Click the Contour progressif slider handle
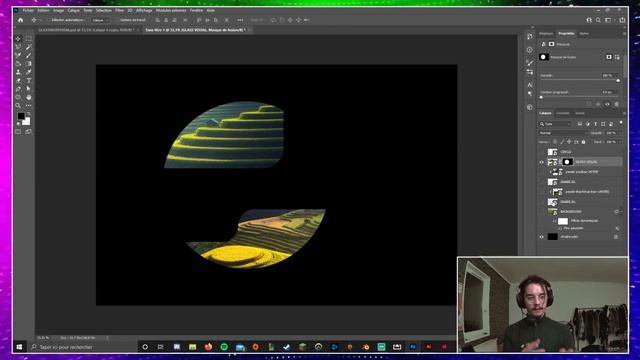The width and height of the screenshot is (640, 360). click(x=541, y=97)
